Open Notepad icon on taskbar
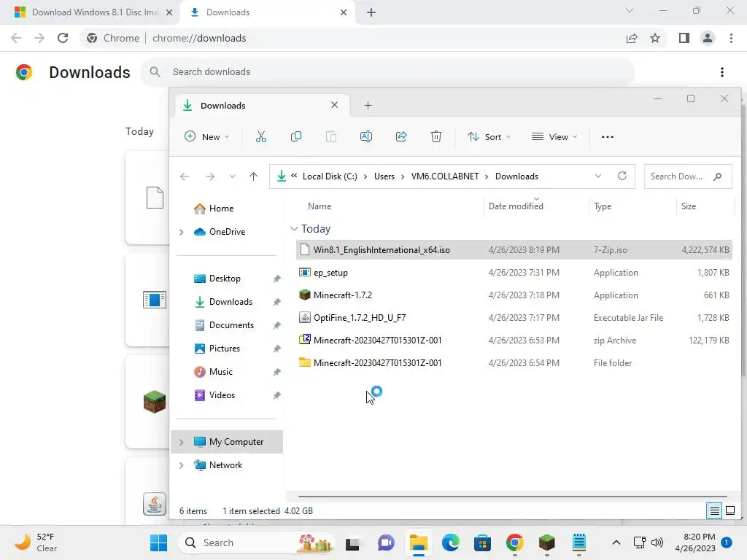 (x=578, y=542)
